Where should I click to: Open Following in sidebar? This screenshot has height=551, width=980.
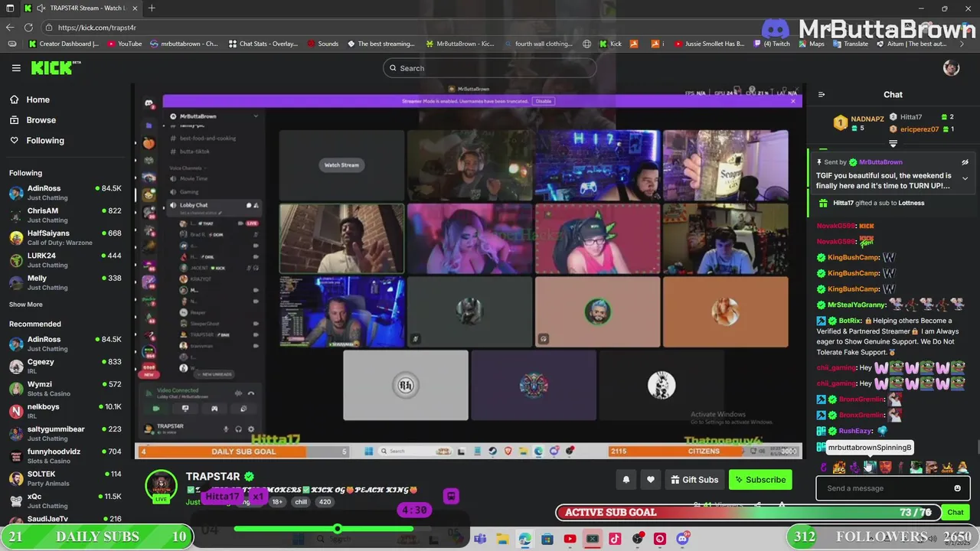(x=45, y=141)
